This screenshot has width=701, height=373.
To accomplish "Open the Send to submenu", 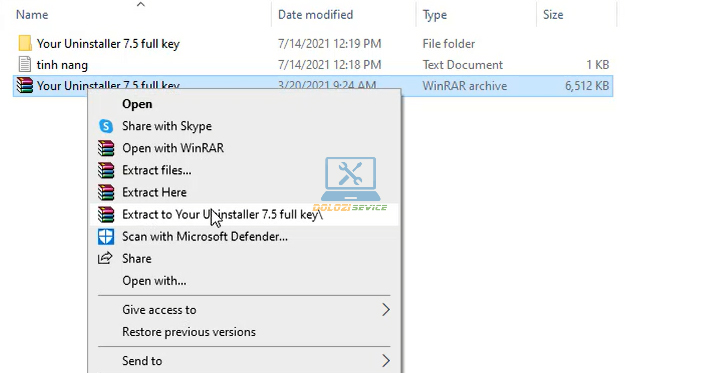I will (244, 360).
